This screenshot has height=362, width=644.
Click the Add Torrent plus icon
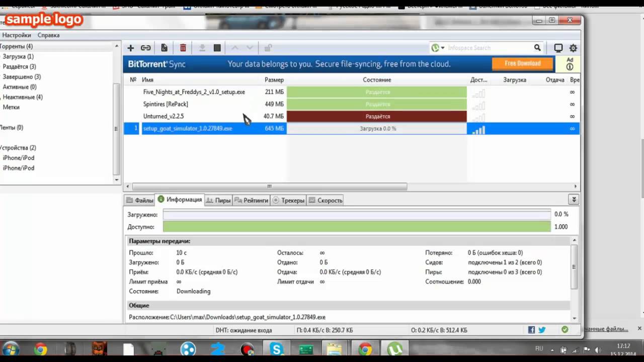tap(130, 48)
